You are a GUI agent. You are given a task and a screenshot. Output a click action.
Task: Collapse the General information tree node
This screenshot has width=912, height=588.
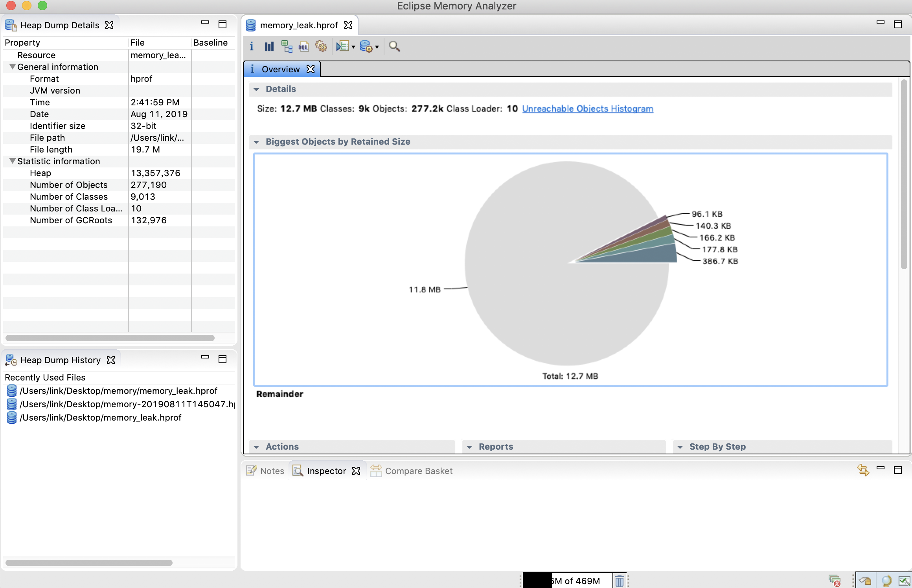[x=13, y=67]
